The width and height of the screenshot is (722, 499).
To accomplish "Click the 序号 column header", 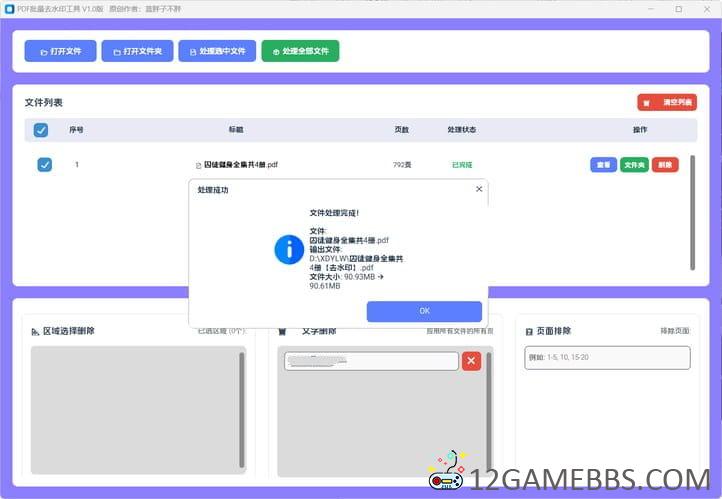I will coord(76,130).
